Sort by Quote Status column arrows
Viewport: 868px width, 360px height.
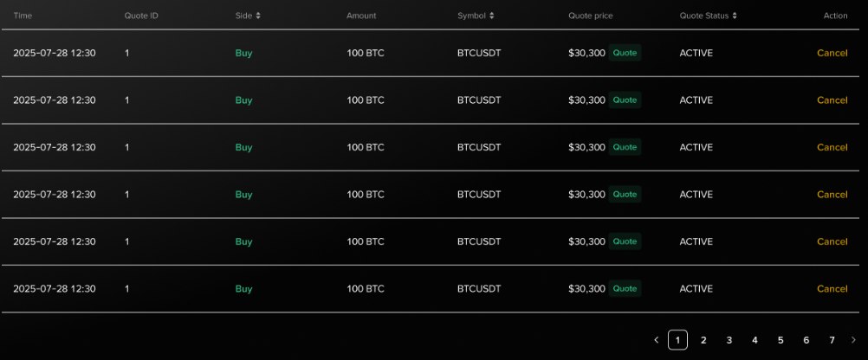point(735,16)
